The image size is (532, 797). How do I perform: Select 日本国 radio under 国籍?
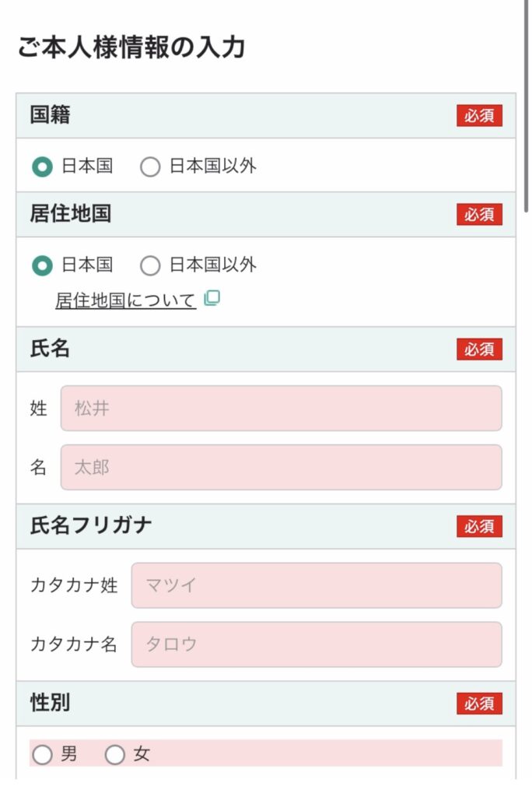[42, 167]
